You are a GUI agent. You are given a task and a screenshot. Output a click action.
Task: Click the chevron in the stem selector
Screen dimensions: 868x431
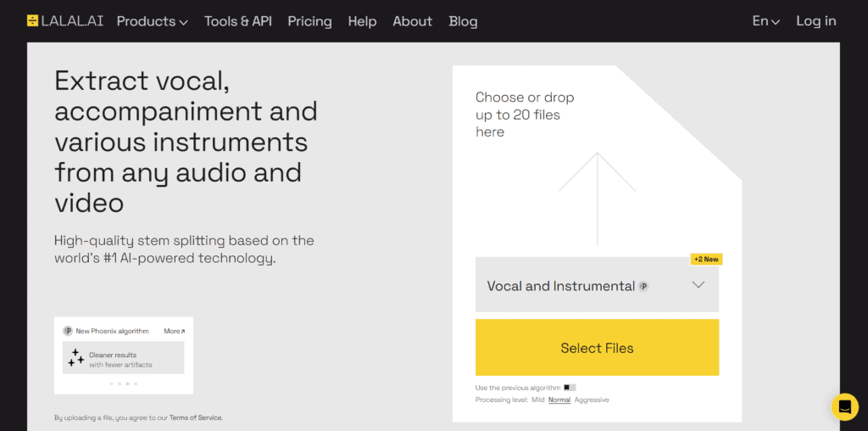(698, 285)
